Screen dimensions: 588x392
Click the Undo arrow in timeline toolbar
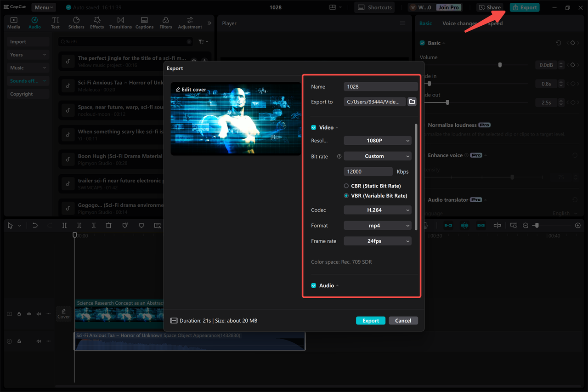tap(35, 225)
